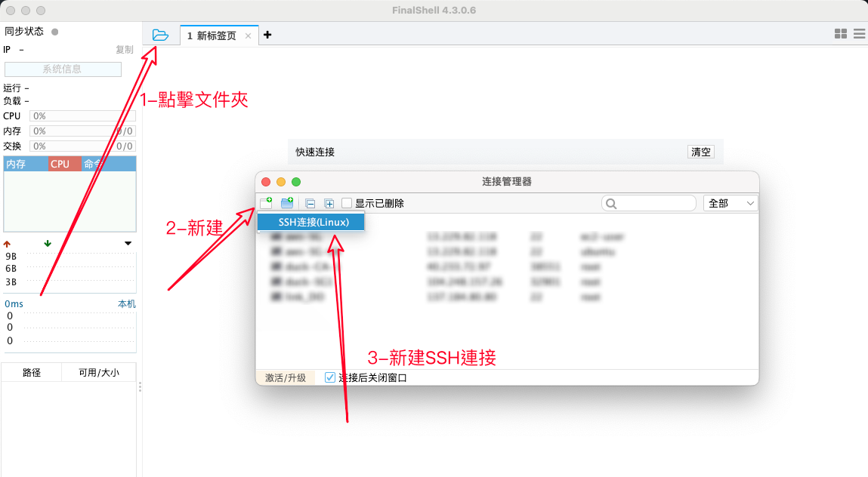The image size is (868, 477).
Task: Enable the 显示已删除 checkbox
Action: pyautogui.click(x=348, y=203)
